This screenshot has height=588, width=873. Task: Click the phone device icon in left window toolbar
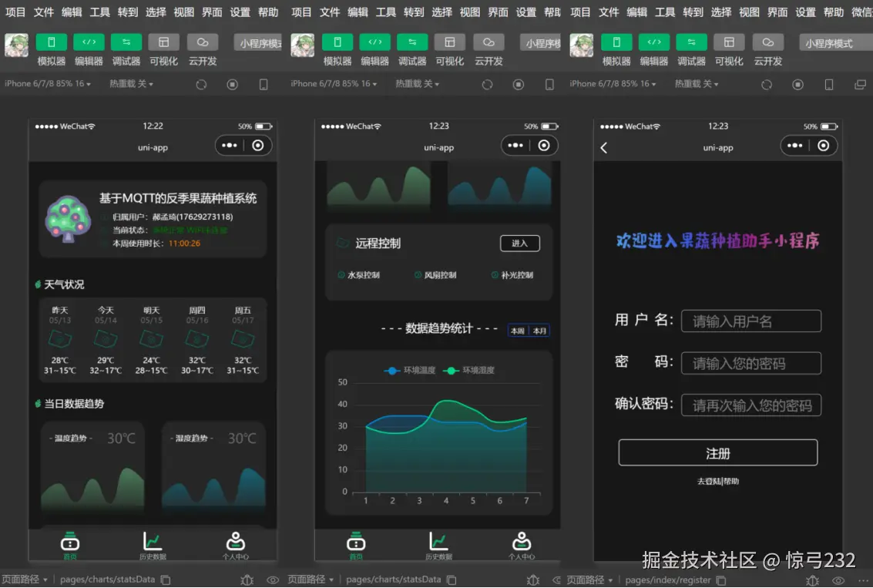click(x=264, y=84)
